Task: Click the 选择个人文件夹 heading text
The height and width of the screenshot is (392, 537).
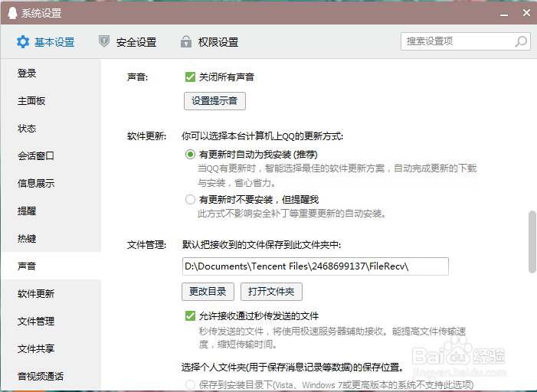Action: click(x=293, y=367)
